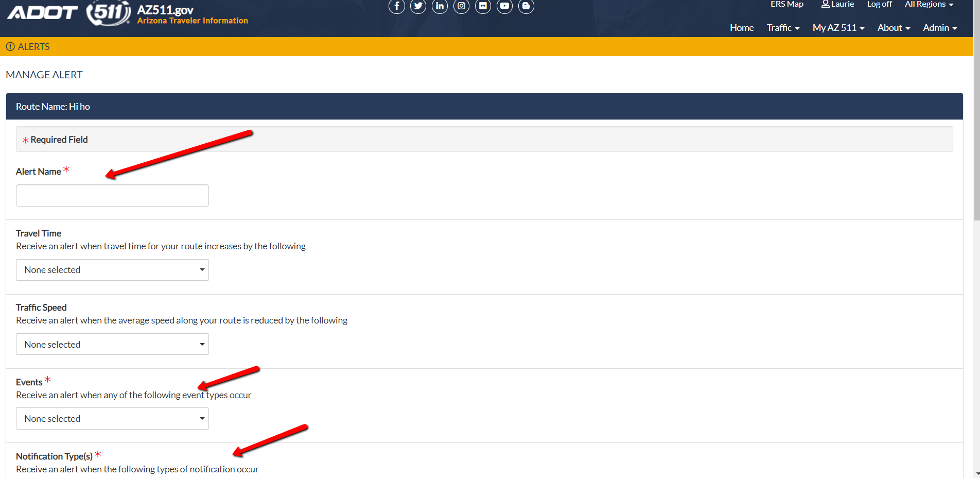Open the My AZ 511 menu

point(838,28)
